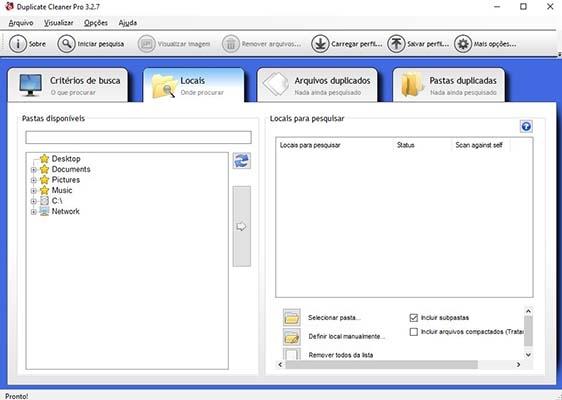562x400 pixels.
Task: Save profile via Salvar perfil icon
Action: point(396,44)
